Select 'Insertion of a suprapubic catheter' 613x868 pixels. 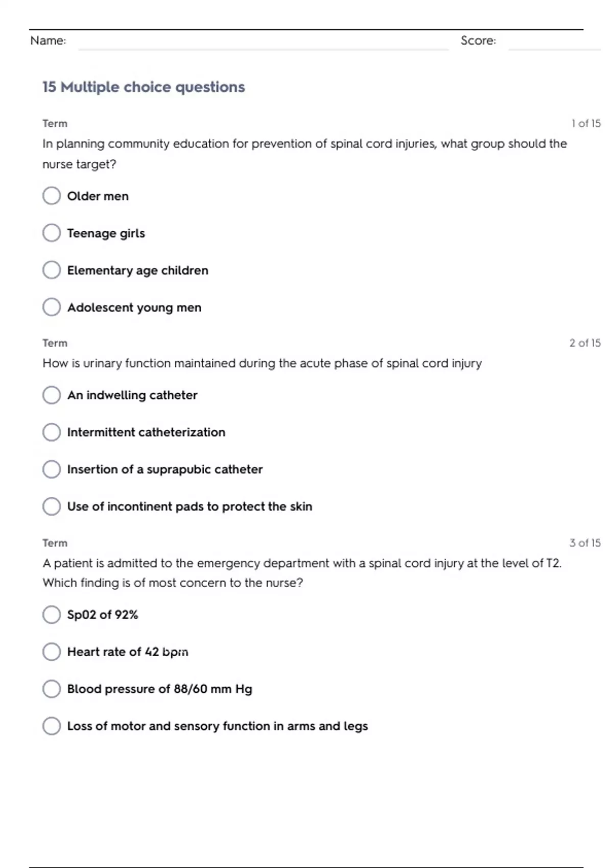52,469
